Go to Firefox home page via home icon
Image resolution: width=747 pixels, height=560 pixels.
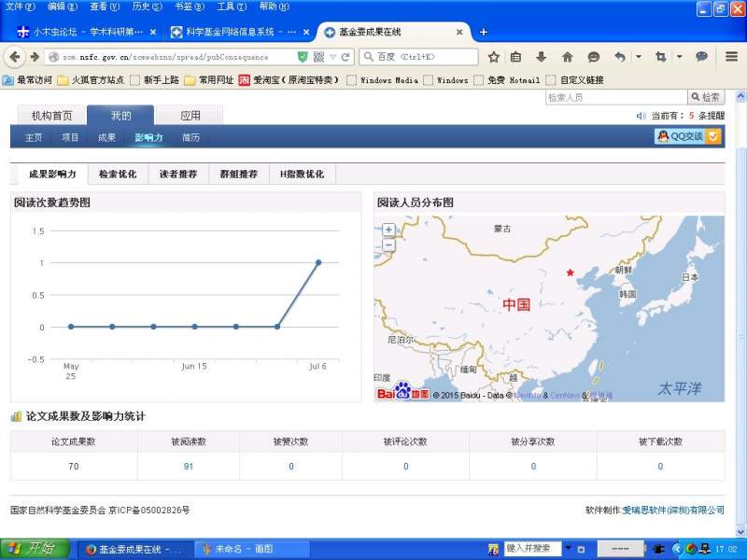[568, 57]
